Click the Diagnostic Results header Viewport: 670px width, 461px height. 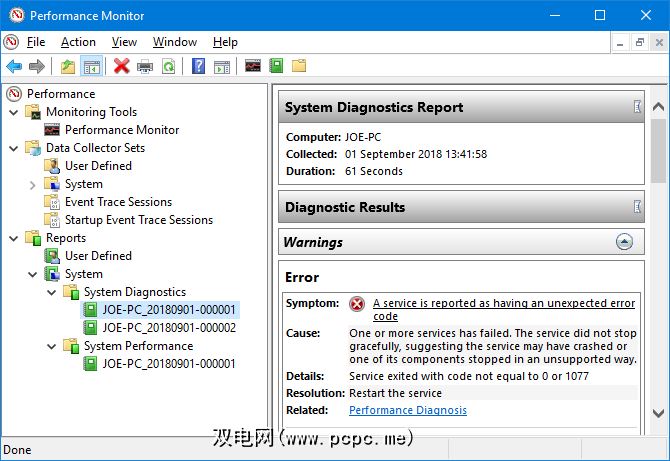pos(461,207)
